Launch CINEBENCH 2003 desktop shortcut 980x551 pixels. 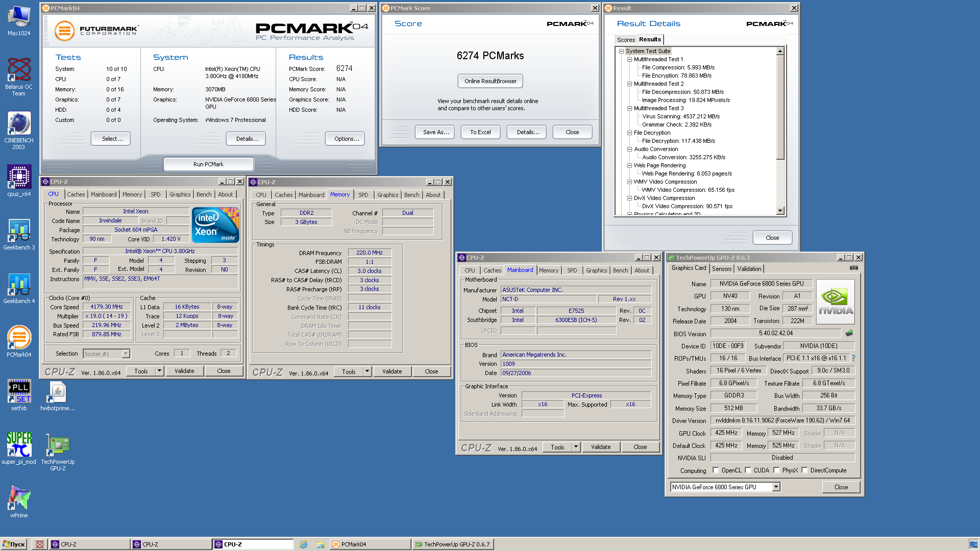[x=19, y=130]
